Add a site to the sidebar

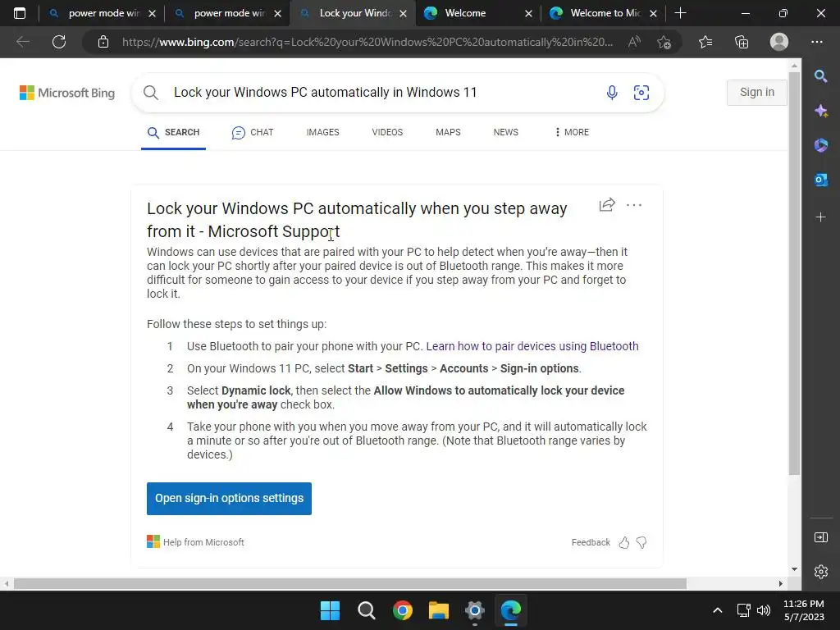click(x=820, y=217)
